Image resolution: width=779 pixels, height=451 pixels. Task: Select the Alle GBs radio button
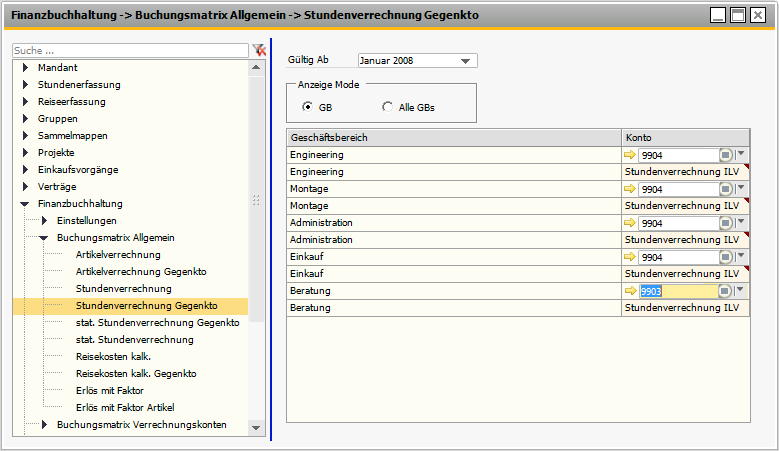[387, 107]
